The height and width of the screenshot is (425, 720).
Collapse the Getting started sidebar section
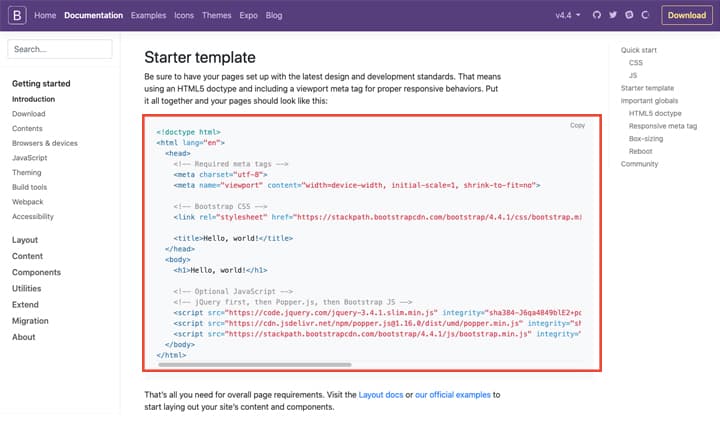point(41,84)
